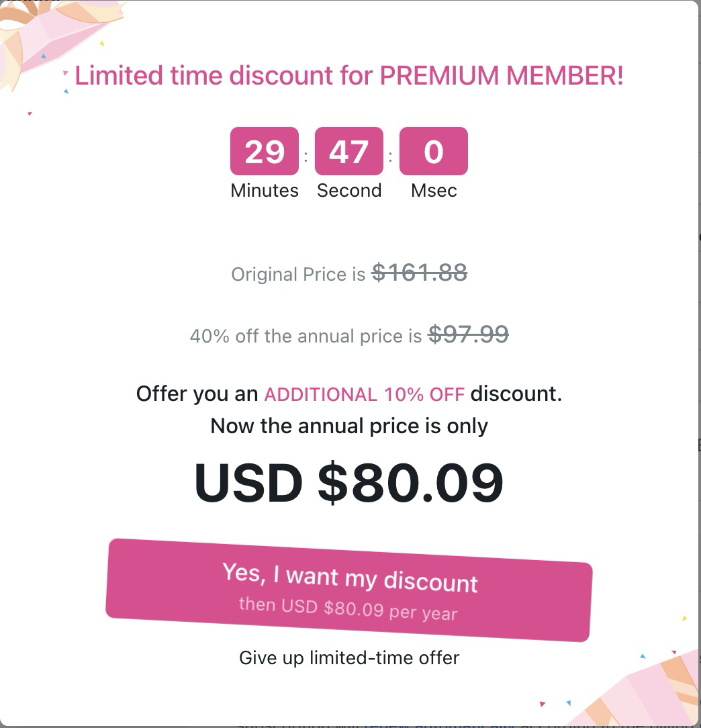This screenshot has height=728, width=701.
Task: Select the "Limited time discount" headline
Action: pos(349,75)
